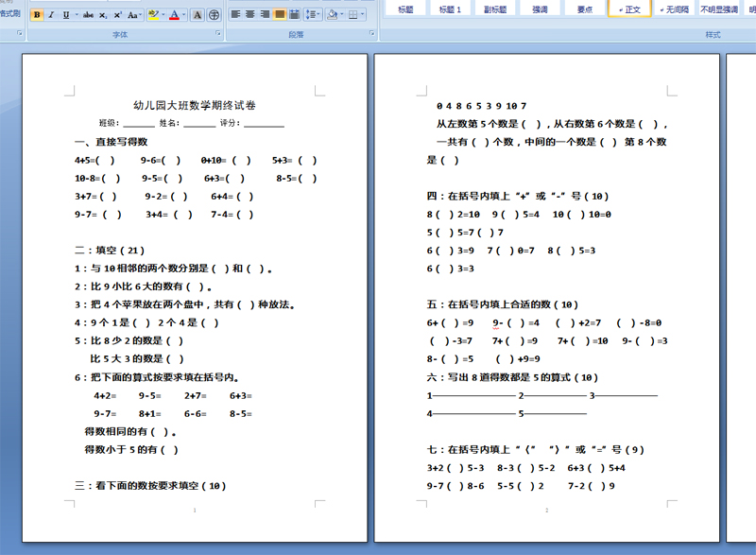Click the heading 一、直接写得数
This screenshot has width=756, height=555.
click(x=111, y=142)
